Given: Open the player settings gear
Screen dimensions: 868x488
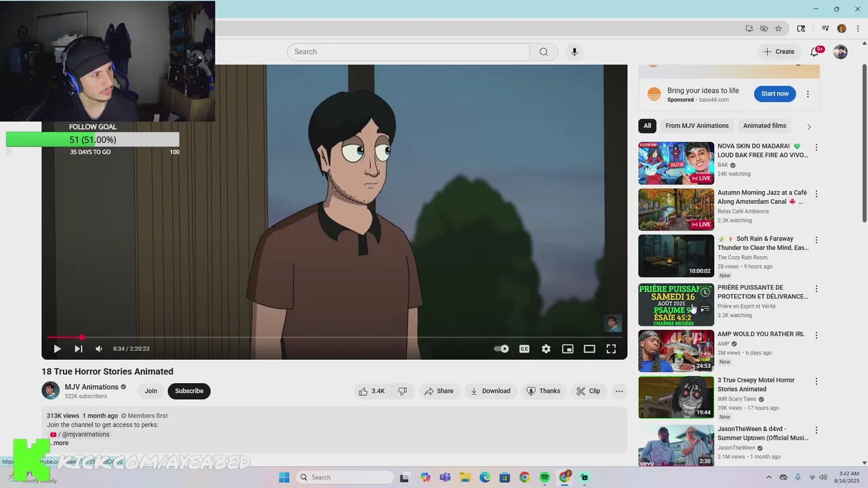Looking at the screenshot, I should (546, 348).
